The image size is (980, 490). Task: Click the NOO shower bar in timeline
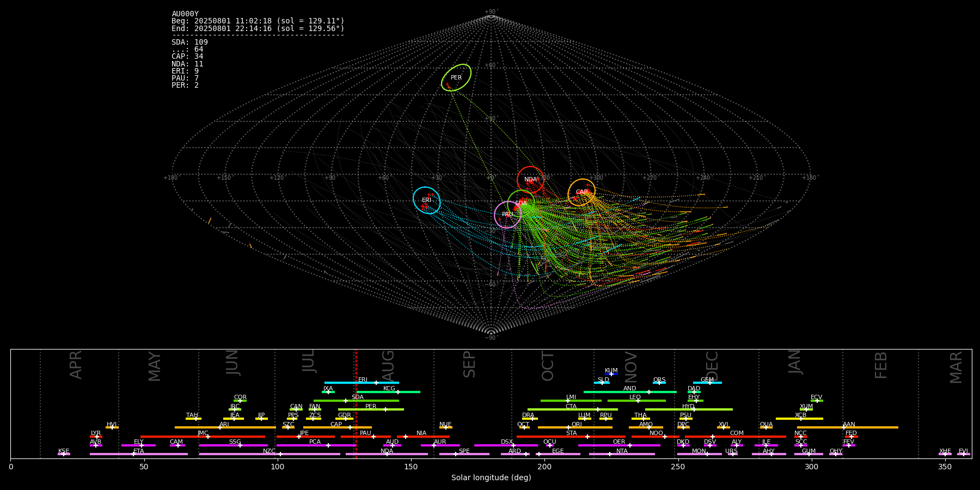pyautogui.click(x=656, y=437)
